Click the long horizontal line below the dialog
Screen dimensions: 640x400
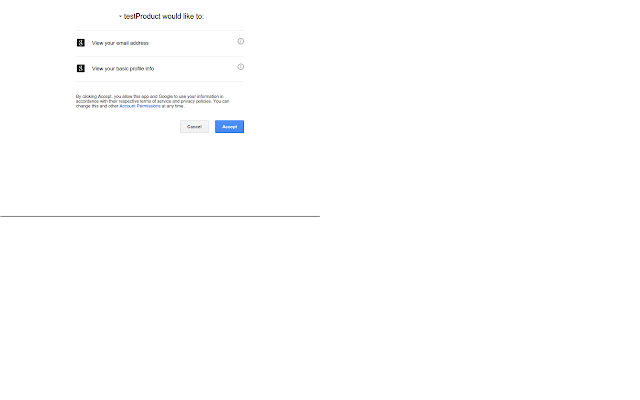tap(160, 216)
